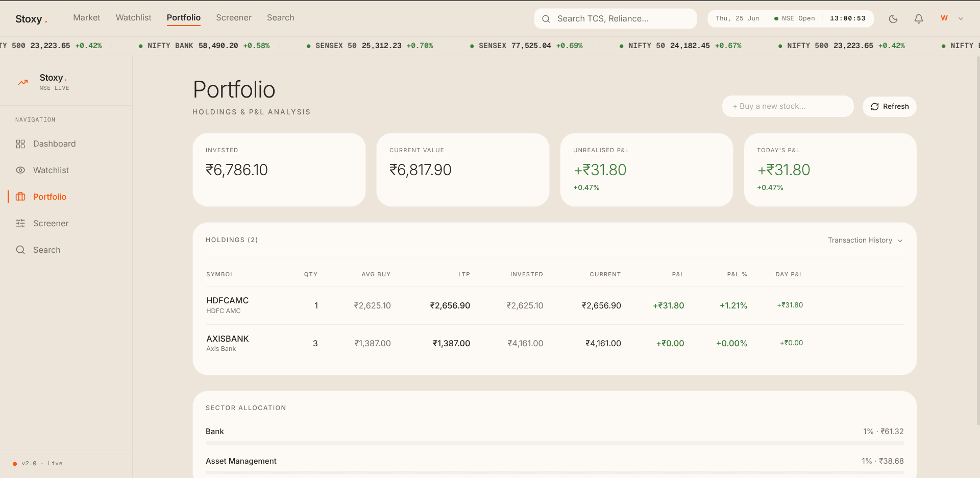Click the Stoxy logo in the header
This screenshot has height=478, width=980.
tap(32, 19)
